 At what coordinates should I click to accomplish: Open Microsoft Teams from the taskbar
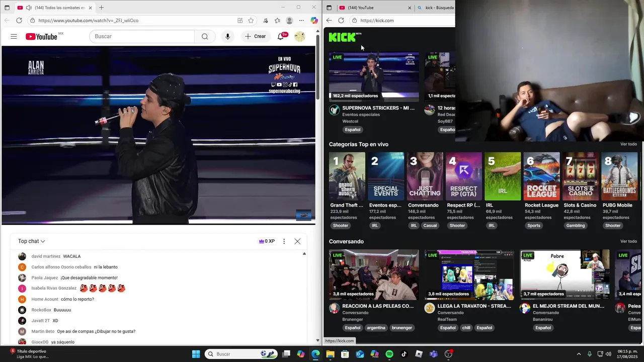(x=434, y=354)
